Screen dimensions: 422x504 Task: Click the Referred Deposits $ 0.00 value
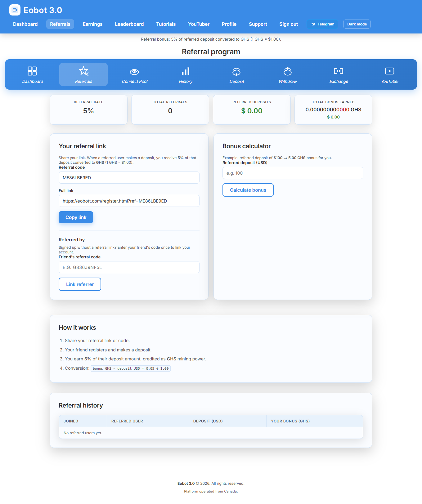tap(252, 111)
